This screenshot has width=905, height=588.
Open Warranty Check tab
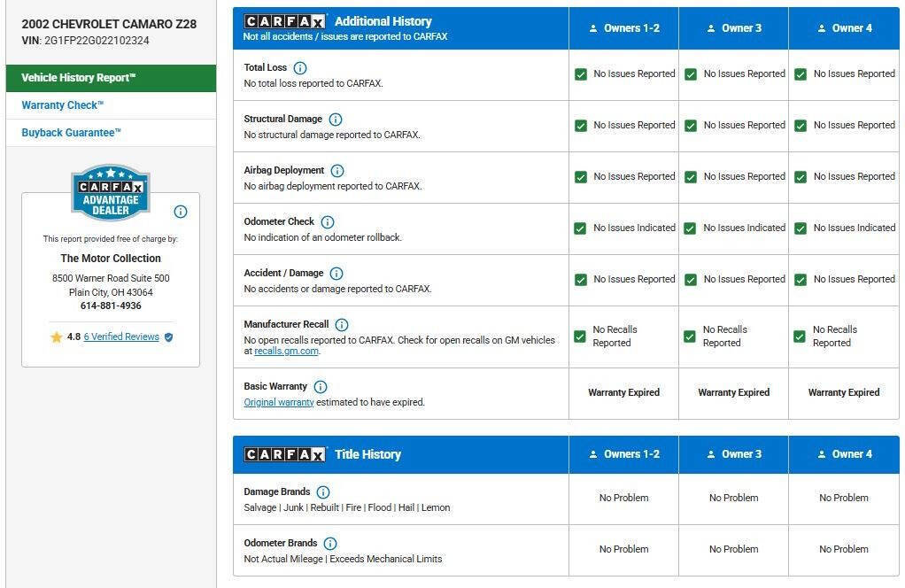(62, 105)
